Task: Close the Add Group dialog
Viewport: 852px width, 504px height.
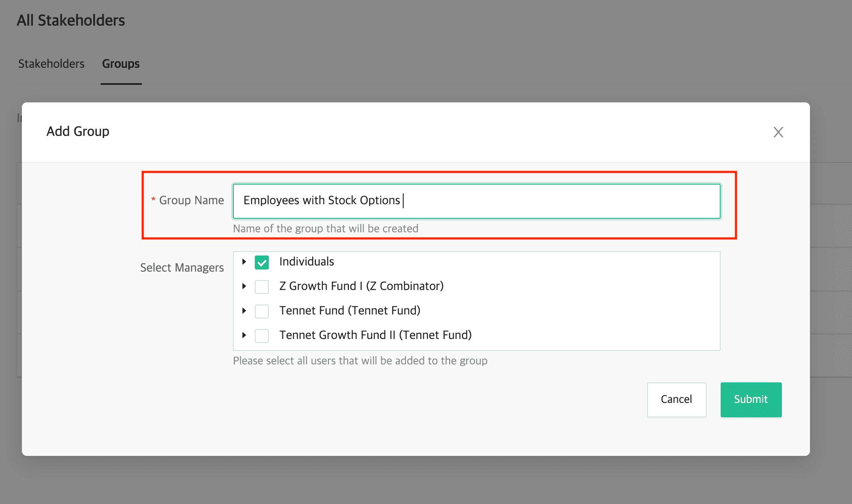Action: (778, 132)
